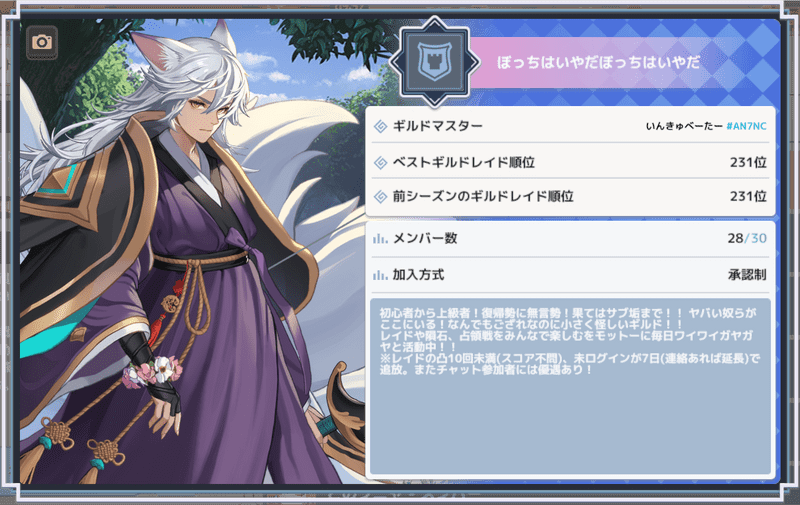800x505 pixels.
Task: Click the 承認制 join method value
Action: click(747, 275)
